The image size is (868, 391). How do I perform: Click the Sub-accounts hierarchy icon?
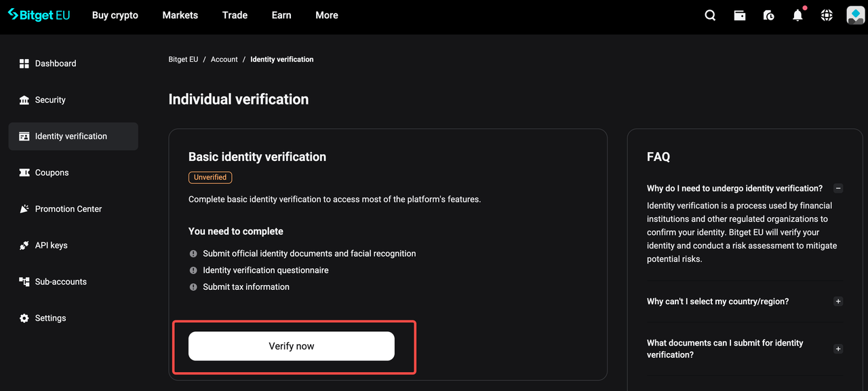click(x=24, y=282)
